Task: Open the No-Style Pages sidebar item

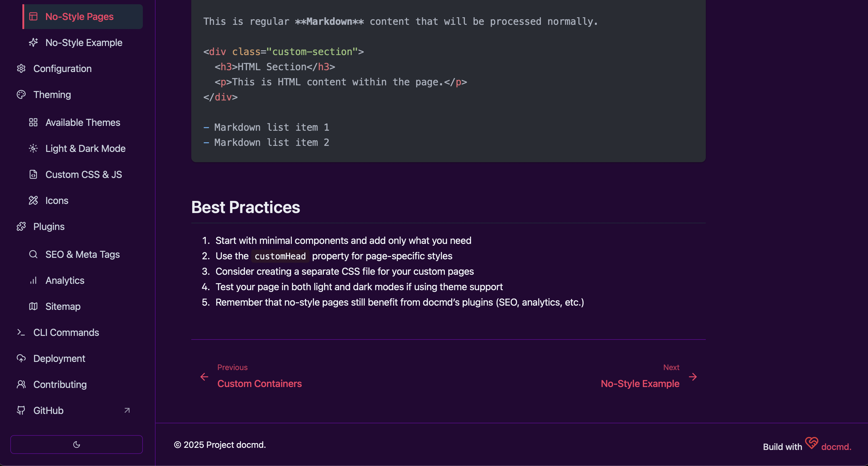Action: 83,17
